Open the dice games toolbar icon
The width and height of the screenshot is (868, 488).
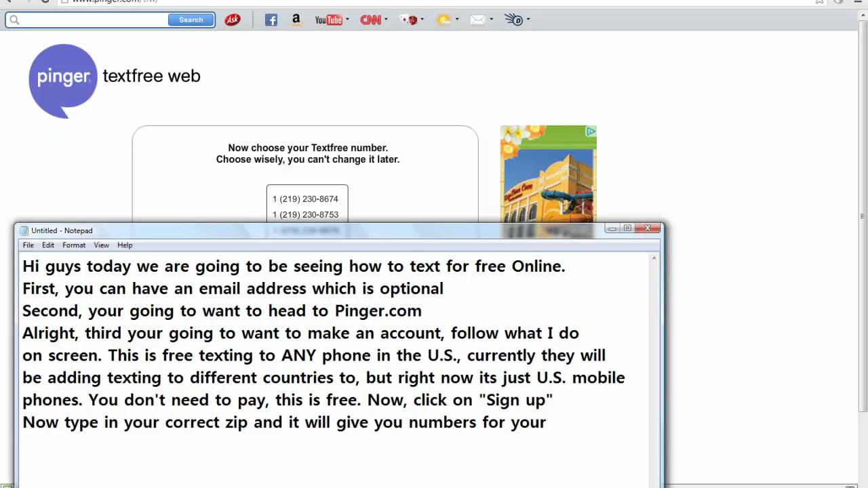[408, 20]
